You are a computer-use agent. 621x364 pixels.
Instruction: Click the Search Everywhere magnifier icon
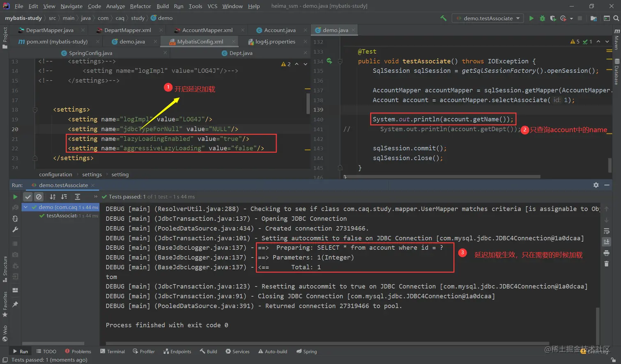[x=616, y=18]
